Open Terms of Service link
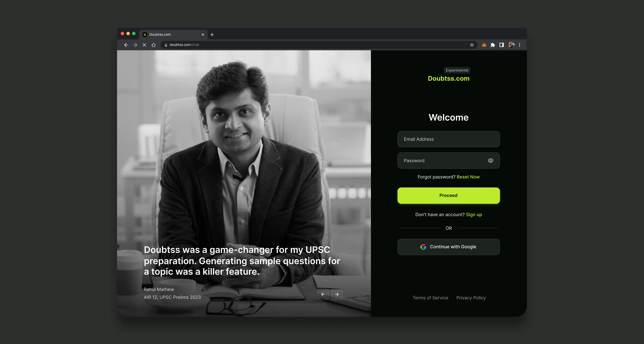Viewport: 644px width, 344px height. pos(430,298)
